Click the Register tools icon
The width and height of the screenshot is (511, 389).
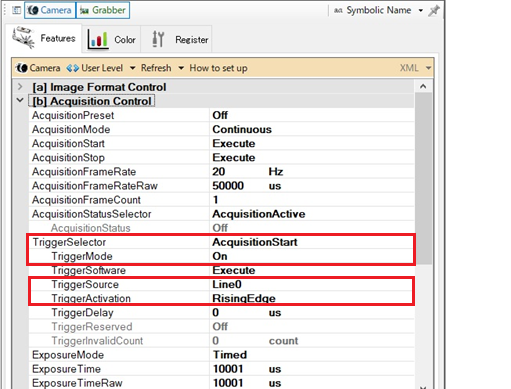pos(158,39)
